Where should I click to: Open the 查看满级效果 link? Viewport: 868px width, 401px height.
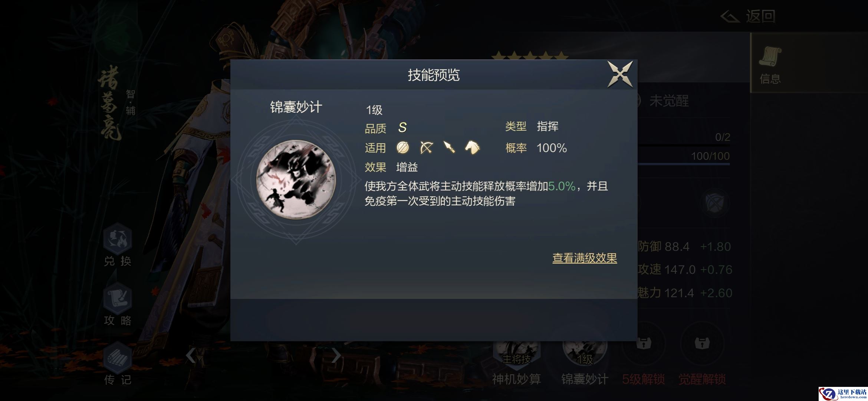tap(585, 258)
